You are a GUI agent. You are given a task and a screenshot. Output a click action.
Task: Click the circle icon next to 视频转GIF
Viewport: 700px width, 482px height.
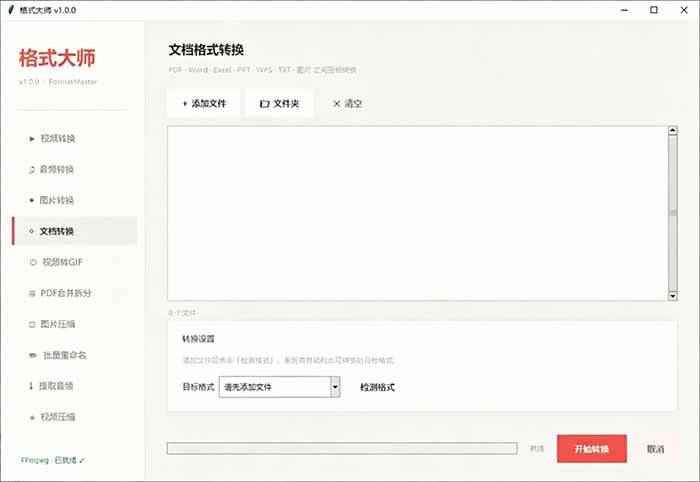pos(33,262)
